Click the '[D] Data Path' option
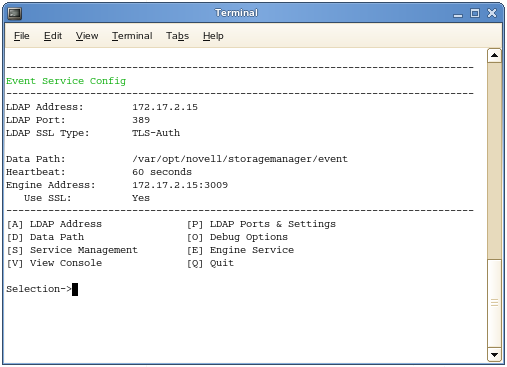 pyautogui.click(x=45, y=237)
